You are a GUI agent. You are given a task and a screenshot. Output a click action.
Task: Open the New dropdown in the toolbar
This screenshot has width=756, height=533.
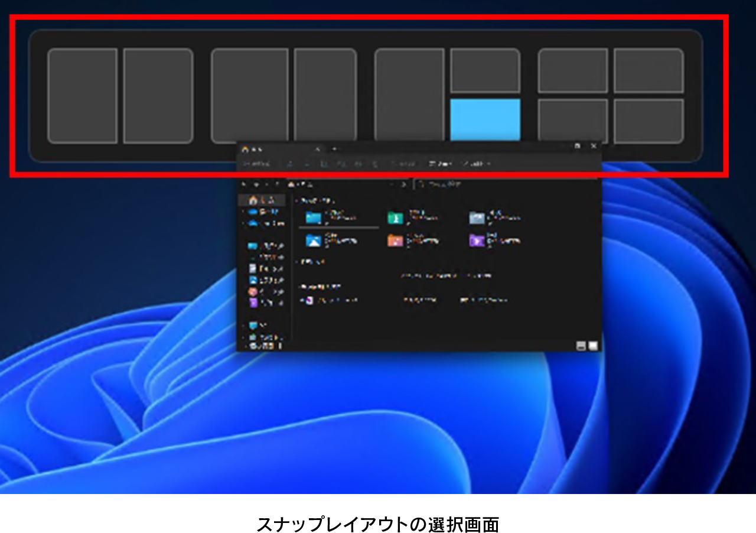[x=256, y=164]
